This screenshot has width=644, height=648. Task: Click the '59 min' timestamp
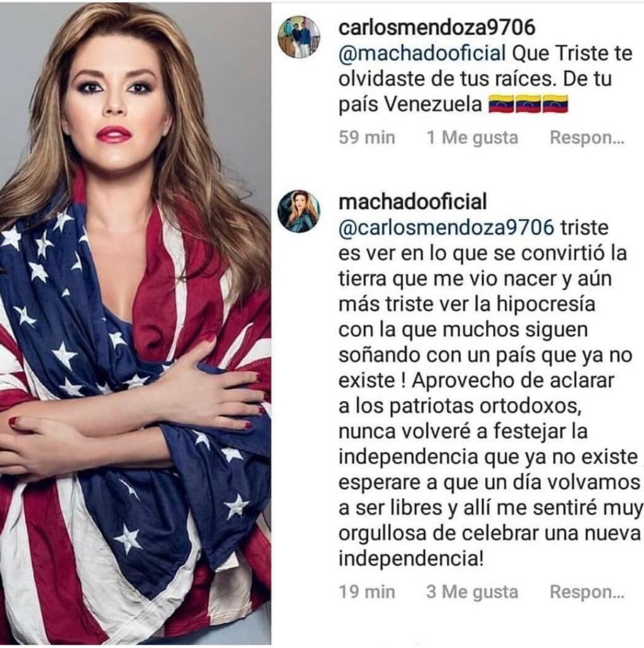tap(367, 137)
